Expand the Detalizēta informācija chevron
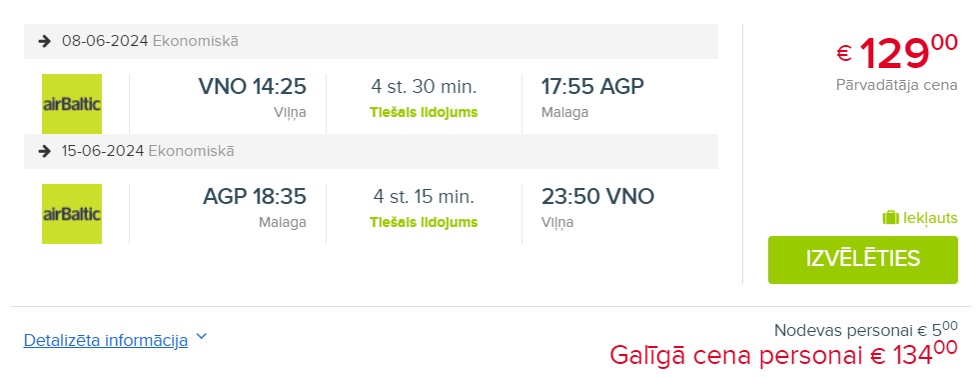Image resolution: width=980 pixels, height=378 pixels. pos(201,337)
